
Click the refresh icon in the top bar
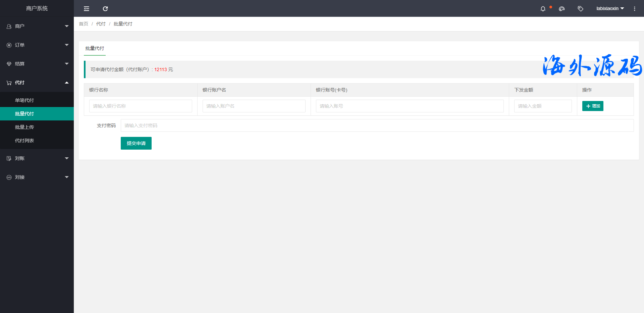pos(105,9)
